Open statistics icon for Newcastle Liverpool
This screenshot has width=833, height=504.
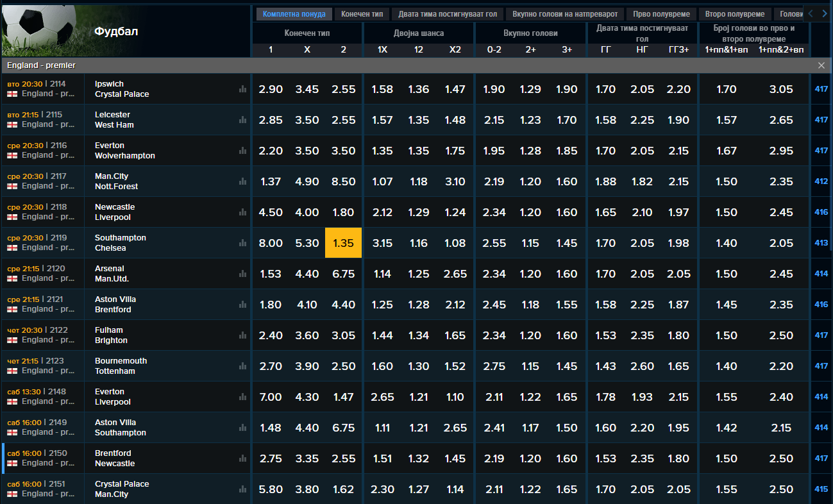tap(242, 212)
